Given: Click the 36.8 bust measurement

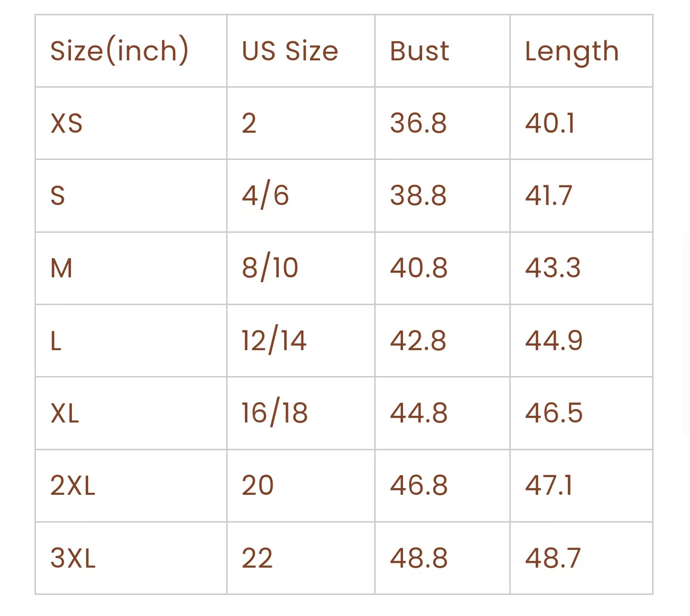Looking at the screenshot, I should pos(418,123).
